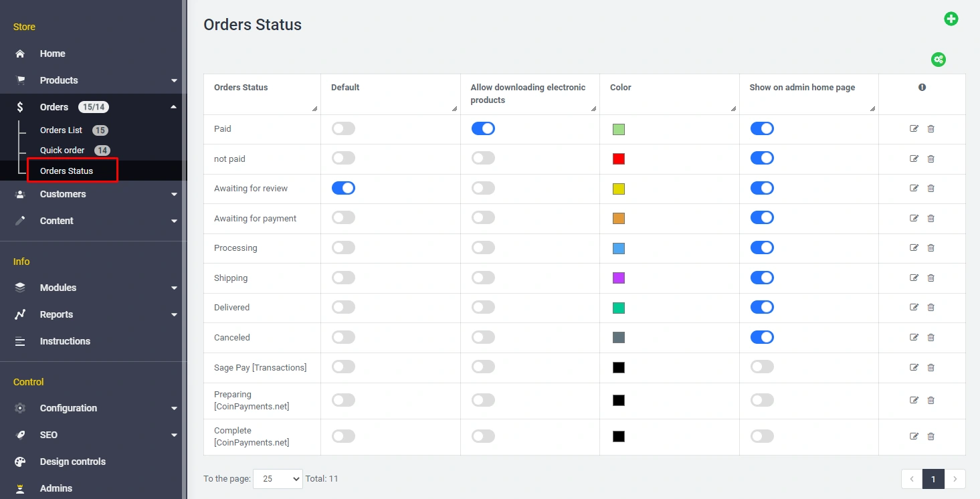Edit the Complete [CoinPayments.net] status

pos(914,437)
